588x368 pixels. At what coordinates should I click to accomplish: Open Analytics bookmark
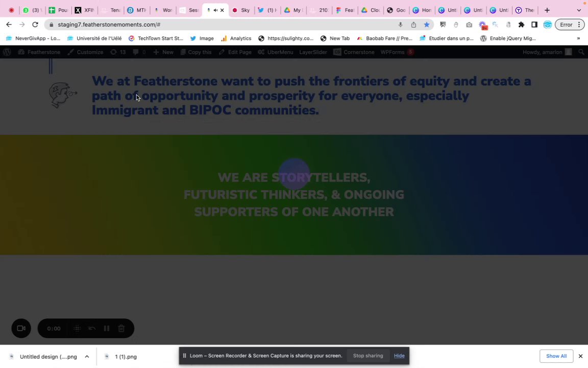(236, 38)
